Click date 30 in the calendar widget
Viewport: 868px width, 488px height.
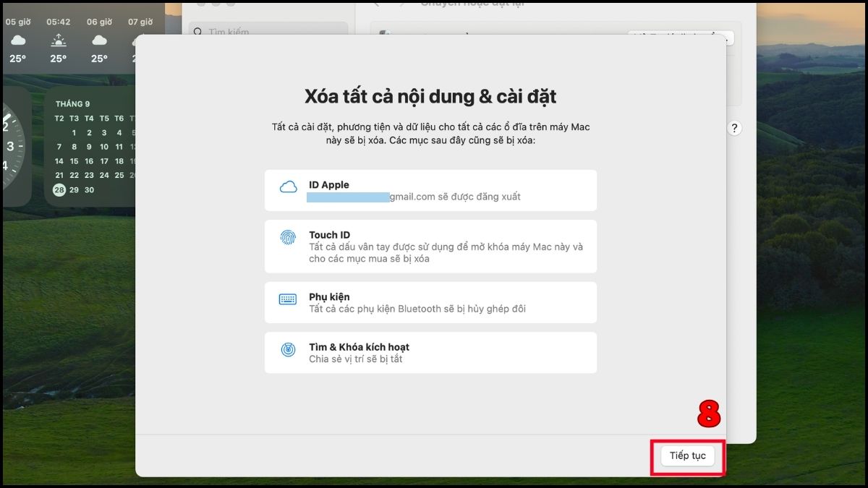[90, 189]
